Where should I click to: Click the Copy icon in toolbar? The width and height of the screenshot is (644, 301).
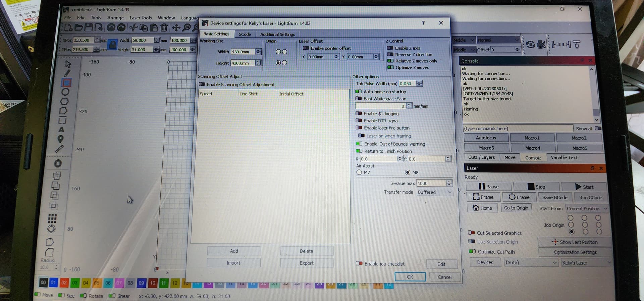point(144,28)
